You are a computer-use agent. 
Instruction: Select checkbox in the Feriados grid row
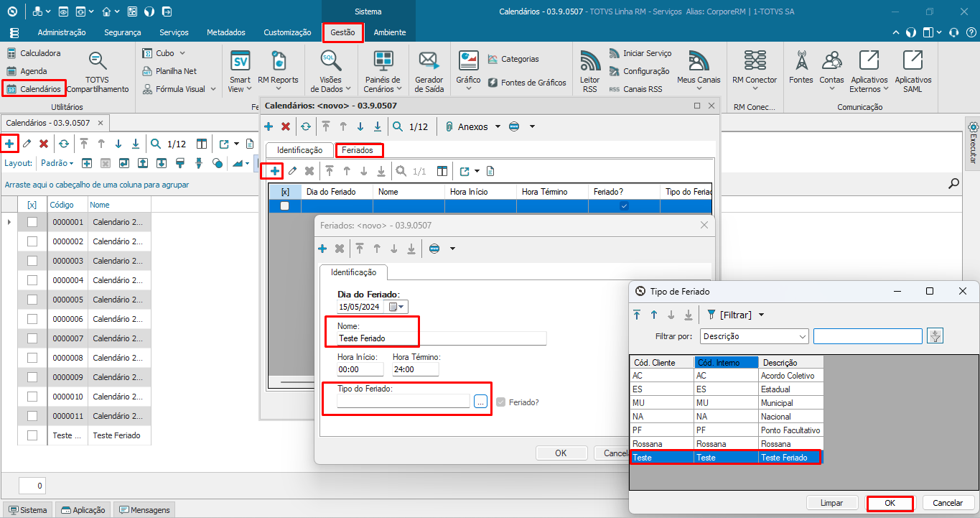284,206
